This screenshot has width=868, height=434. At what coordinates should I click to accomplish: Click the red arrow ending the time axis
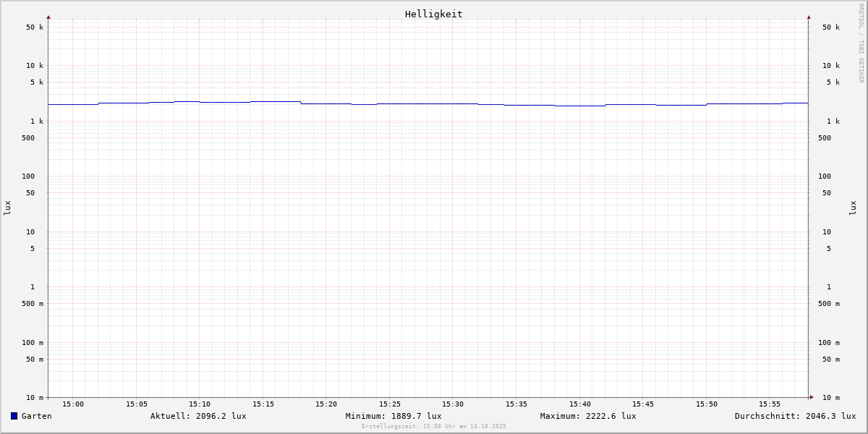812,397
